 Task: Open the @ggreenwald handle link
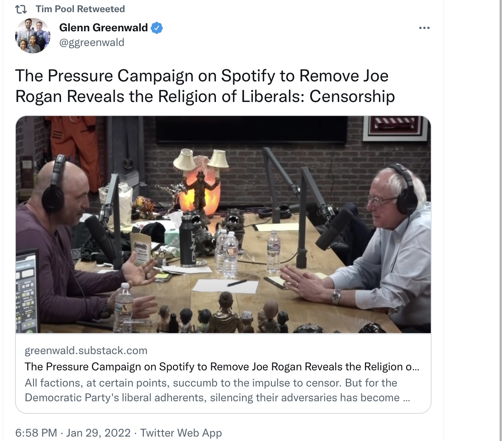click(x=92, y=43)
